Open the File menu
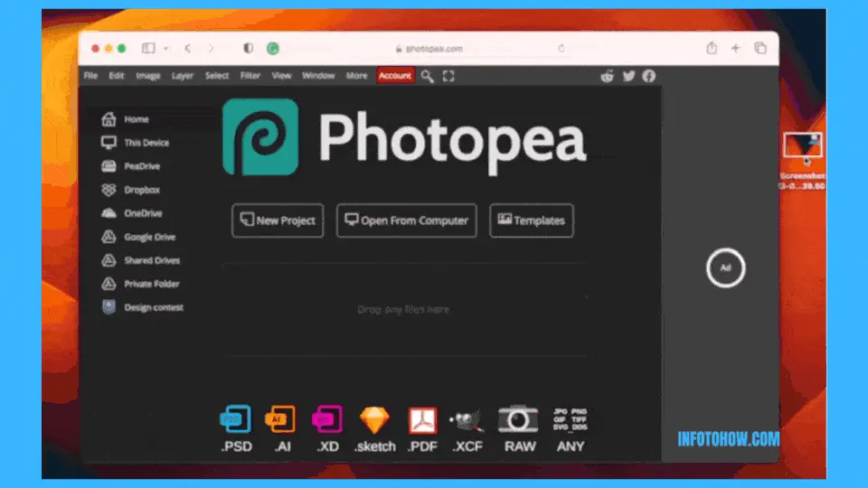 (90, 76)
